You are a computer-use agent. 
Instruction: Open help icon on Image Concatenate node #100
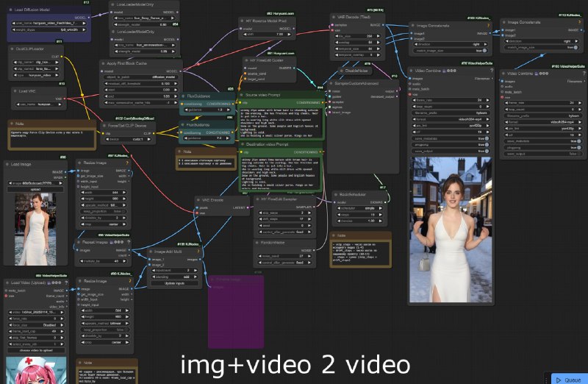488,26
